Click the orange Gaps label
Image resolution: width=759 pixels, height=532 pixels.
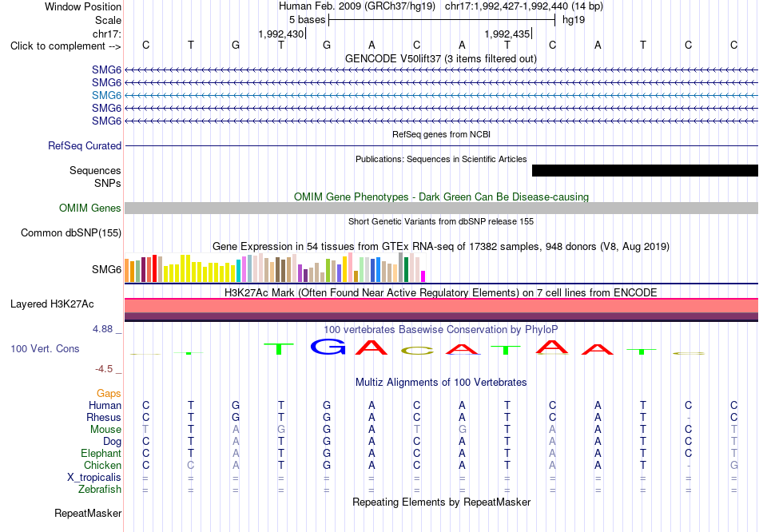point(109,394)
